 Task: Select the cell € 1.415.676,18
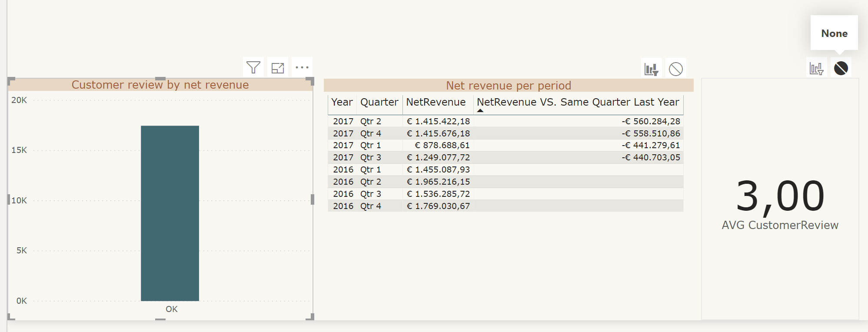point(438,133)
